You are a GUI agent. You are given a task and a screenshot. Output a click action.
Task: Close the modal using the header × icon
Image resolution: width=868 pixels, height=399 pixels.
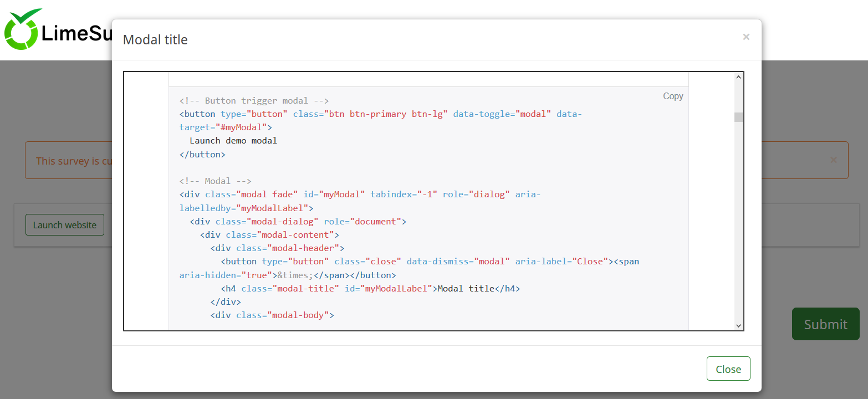[746, 37]
